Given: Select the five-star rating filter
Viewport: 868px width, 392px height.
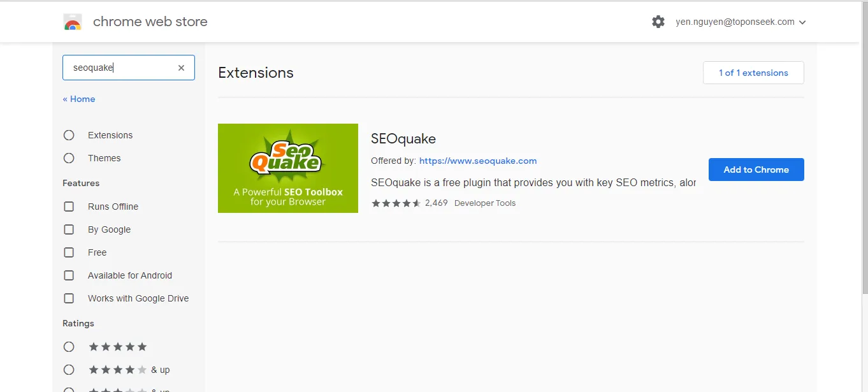Looking at the screenshot, I should pos(69,347).
